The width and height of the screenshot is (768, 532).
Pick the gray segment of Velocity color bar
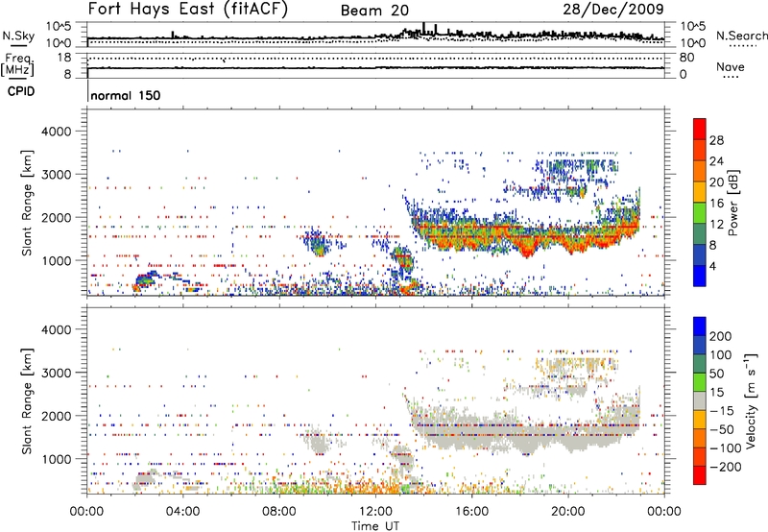(x=700, y=400)
